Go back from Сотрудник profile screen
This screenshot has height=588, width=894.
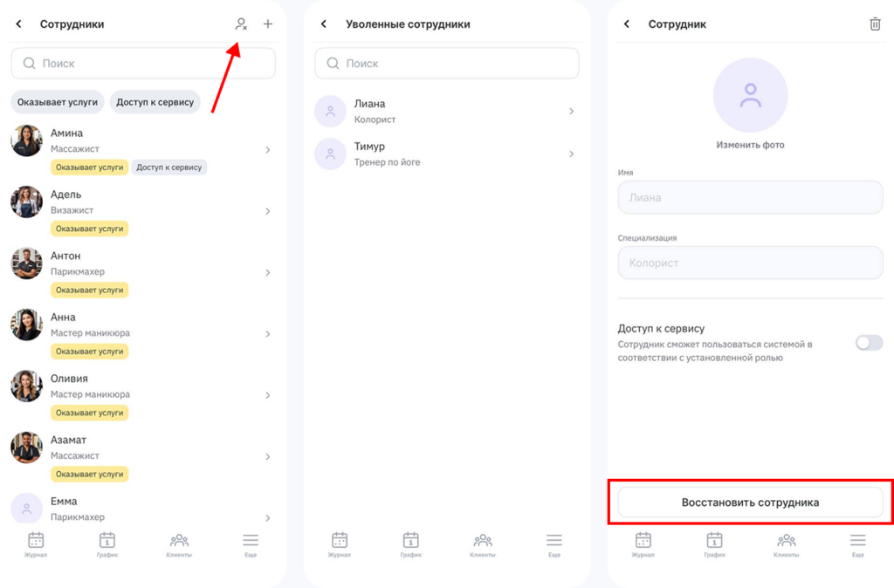(627, 24)
